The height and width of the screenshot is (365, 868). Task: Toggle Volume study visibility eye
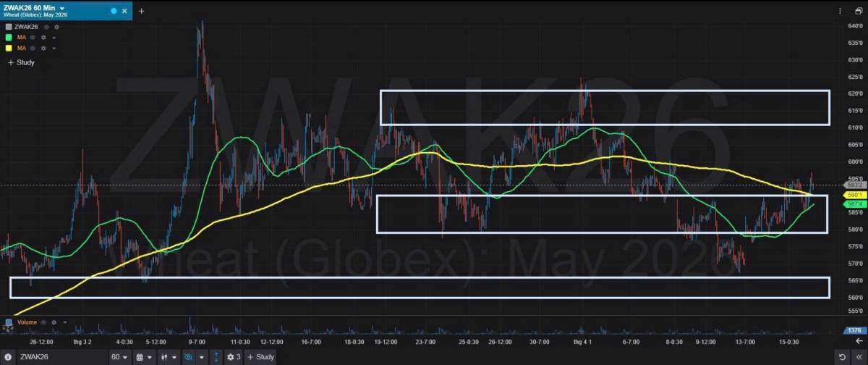[x=44, y=322]
